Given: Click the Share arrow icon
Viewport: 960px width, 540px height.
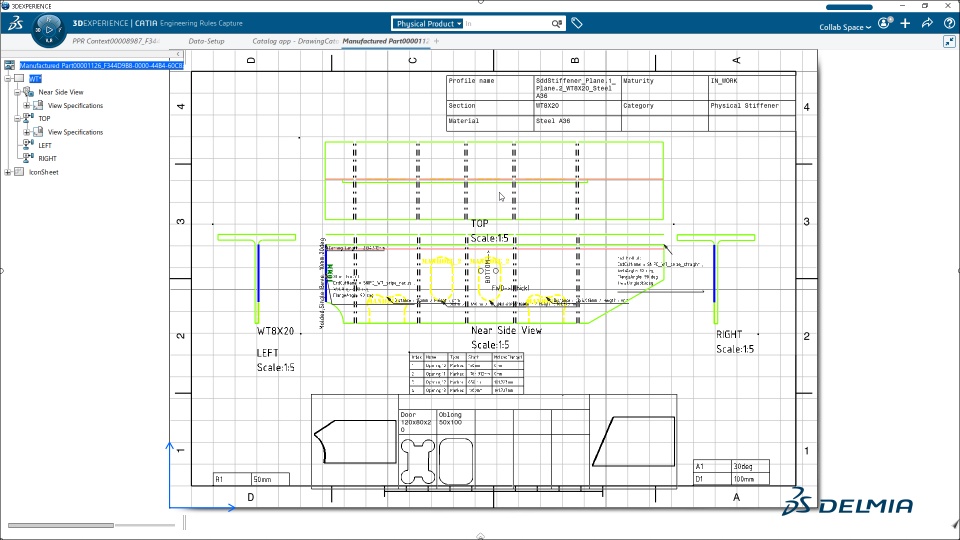Looking at the screenshot, I should (x=927, y=23).
